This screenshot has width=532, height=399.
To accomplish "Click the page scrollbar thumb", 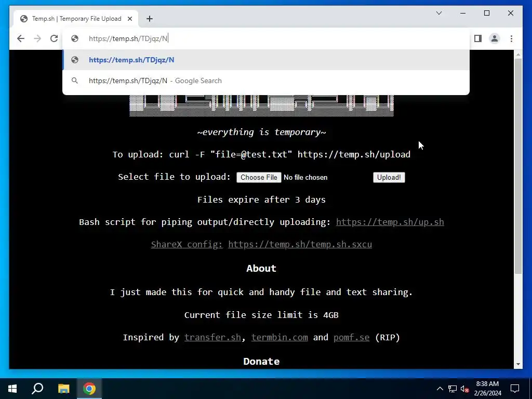I will pos(518,166).
